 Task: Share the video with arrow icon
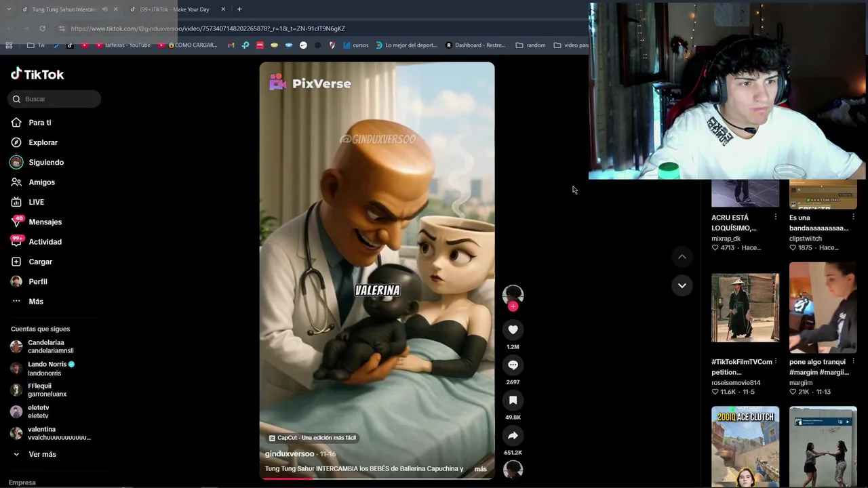coord(513,436)
